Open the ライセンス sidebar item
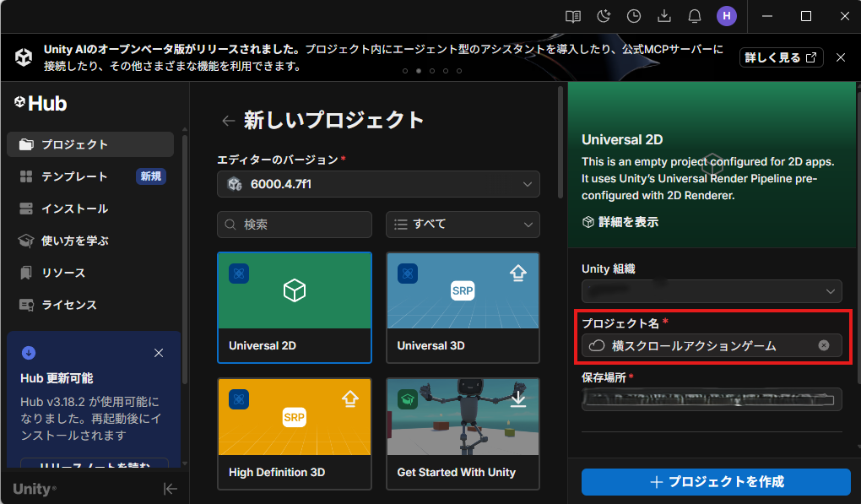861x504 pixels. tap(90, 305)
